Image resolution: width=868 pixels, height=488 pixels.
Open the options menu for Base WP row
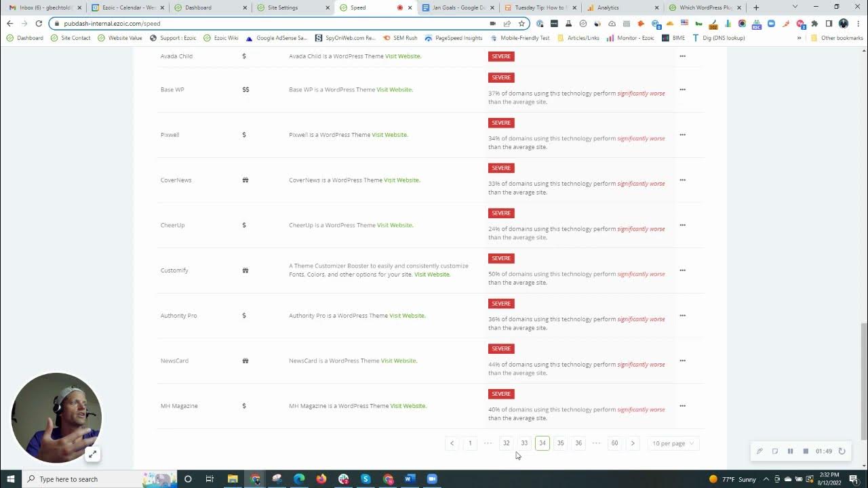pyautogui.click(x=682, y=89)
